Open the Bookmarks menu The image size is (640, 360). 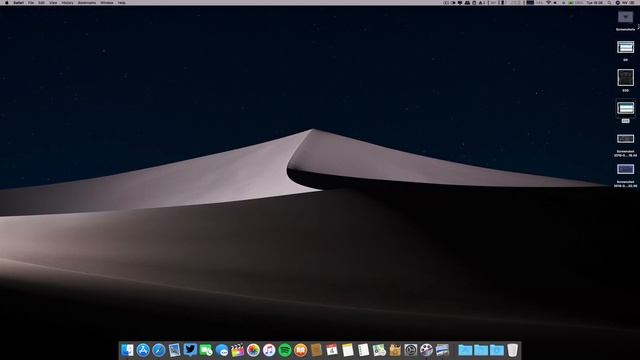point(87,2)
